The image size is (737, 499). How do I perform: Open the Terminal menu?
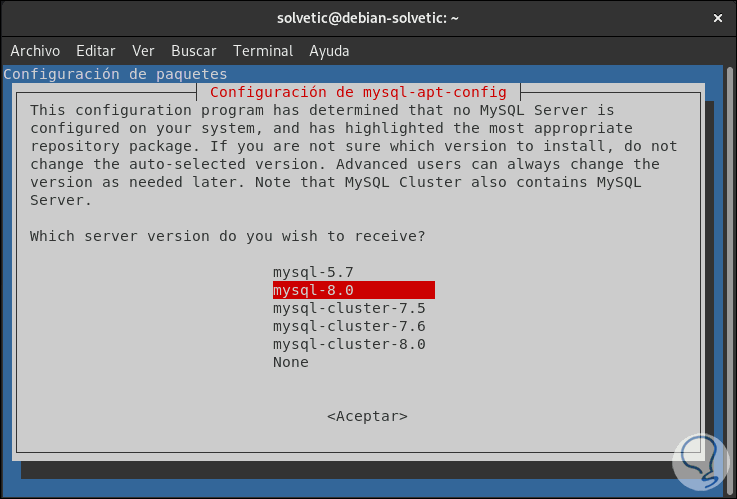click(263, 51)
